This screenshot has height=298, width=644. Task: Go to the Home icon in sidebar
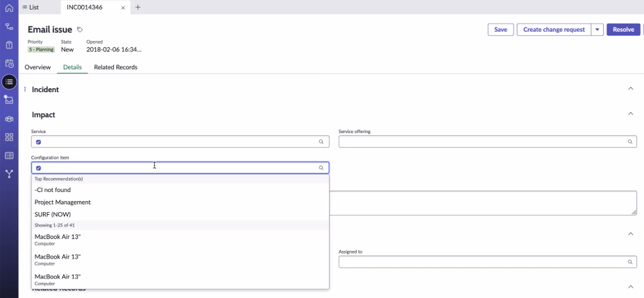9,8
